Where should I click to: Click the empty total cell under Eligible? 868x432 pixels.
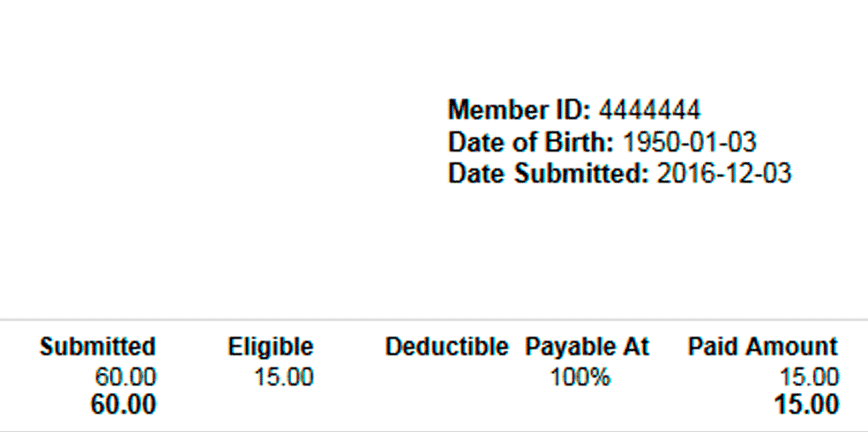(271, 405)
